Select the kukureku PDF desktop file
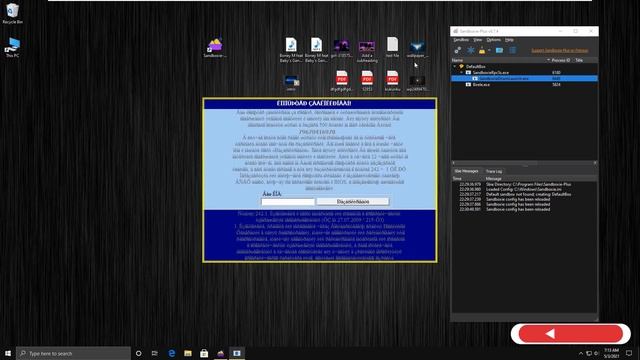 click(x=392, y=80)
